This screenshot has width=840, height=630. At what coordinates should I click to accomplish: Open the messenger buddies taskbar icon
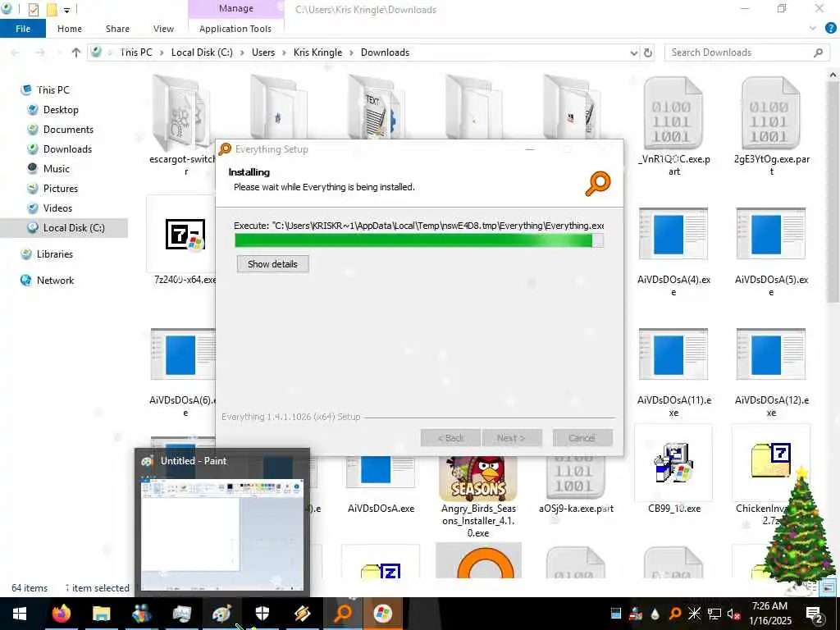[x=141, y=614]
